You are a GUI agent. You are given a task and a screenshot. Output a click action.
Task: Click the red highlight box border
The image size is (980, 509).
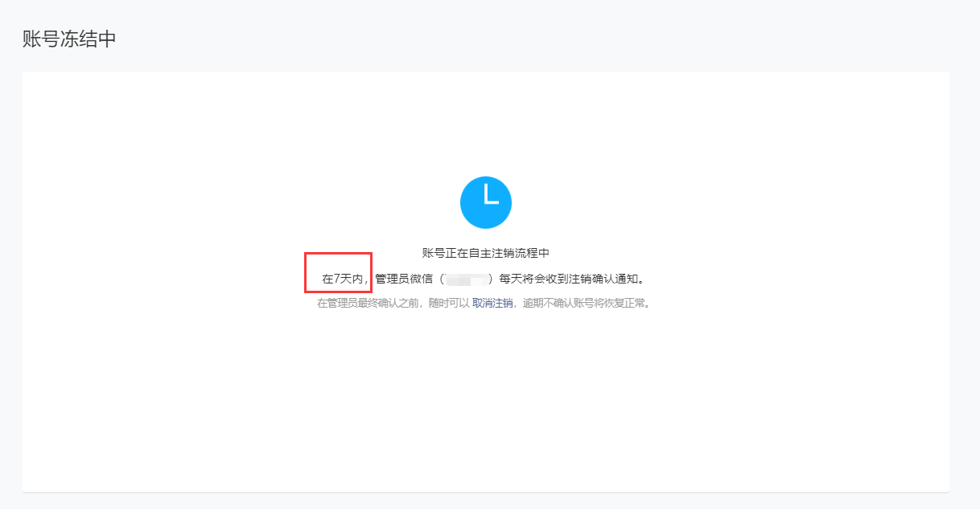click(x=305, y=272)
